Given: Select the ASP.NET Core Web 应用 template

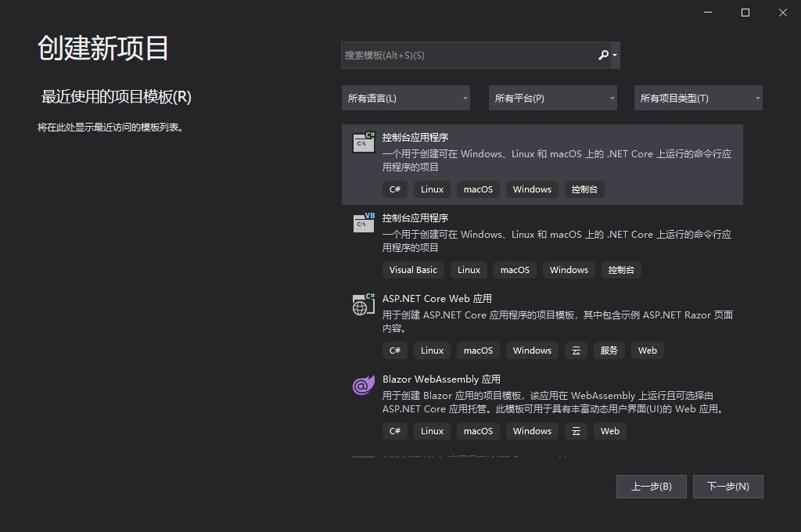Looking at the screenshot, I should point(436,299).
